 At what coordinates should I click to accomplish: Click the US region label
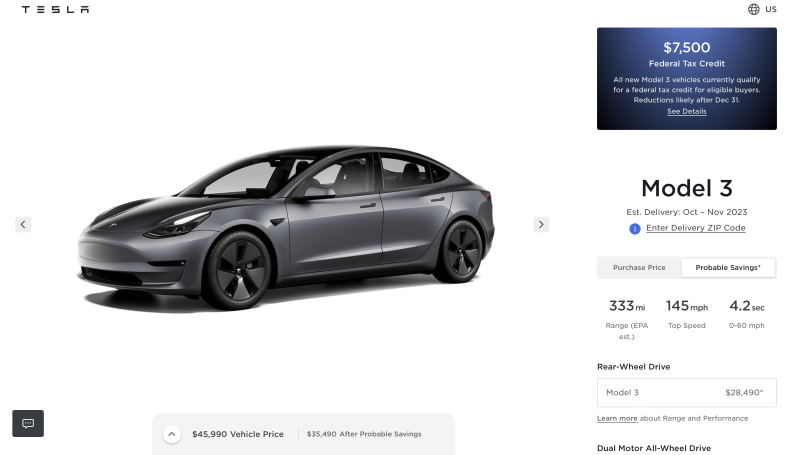pos(771,9)
